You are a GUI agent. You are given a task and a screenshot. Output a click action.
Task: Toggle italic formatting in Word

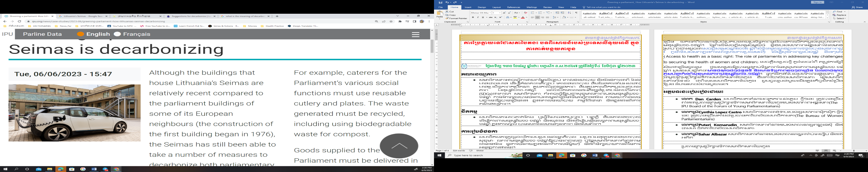tap(478, 17)
